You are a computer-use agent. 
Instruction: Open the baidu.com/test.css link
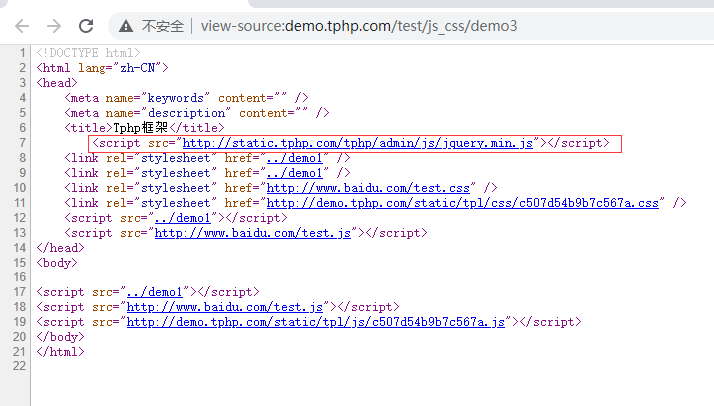pyautogui.click(x=368, y=188)
